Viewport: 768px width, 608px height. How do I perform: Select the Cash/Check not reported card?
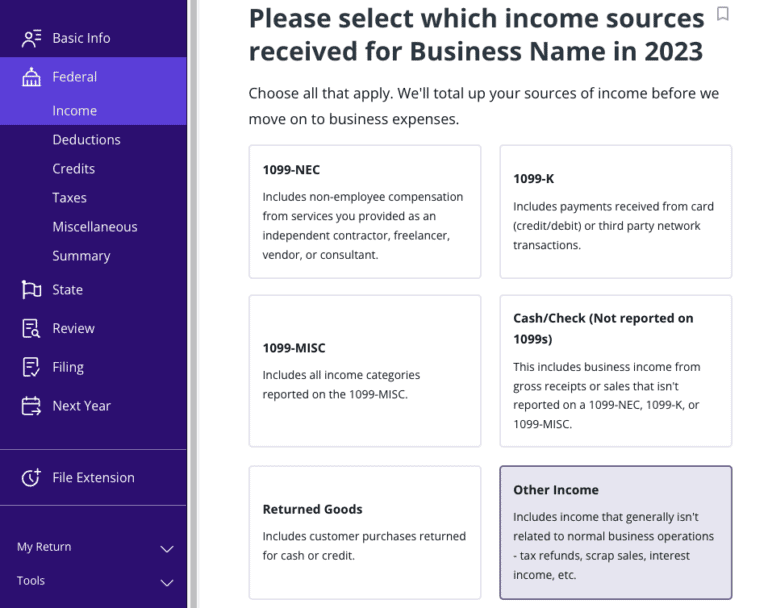click(615, 370)
